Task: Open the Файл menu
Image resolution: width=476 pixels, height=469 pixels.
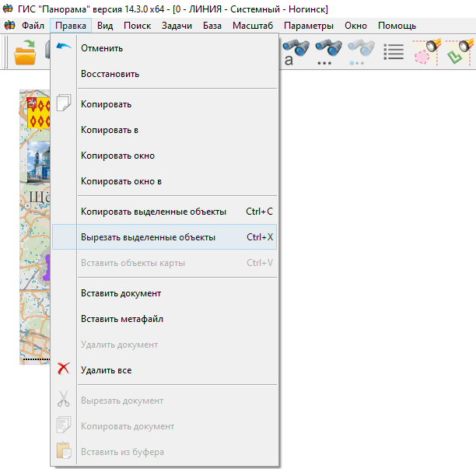Action: pos(33,26)
